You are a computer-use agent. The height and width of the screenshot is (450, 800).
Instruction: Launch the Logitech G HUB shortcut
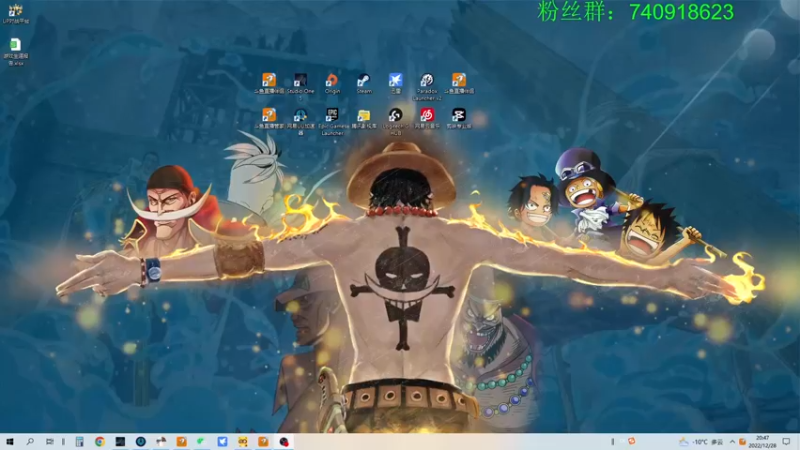tap(395, 121)
